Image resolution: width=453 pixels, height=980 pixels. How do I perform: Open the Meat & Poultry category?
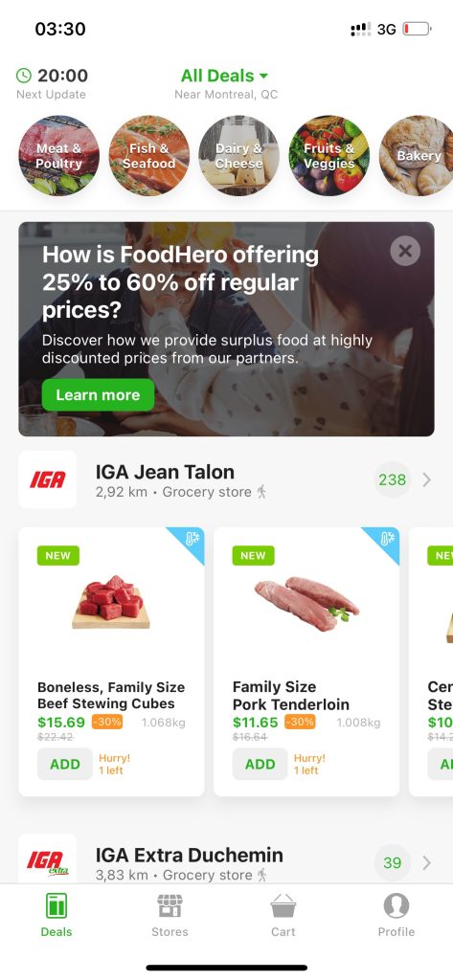tap(58, 156)
